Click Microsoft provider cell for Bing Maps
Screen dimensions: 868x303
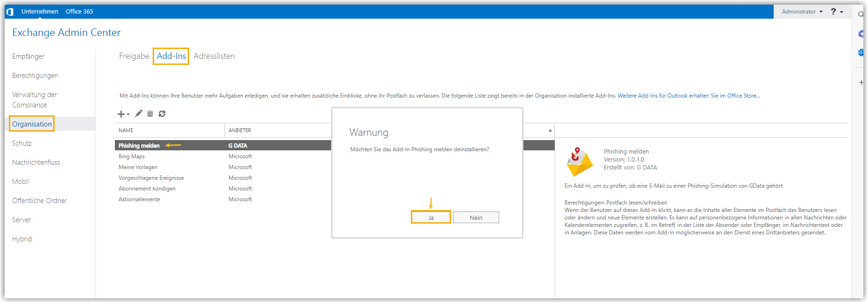pos(240,156)
